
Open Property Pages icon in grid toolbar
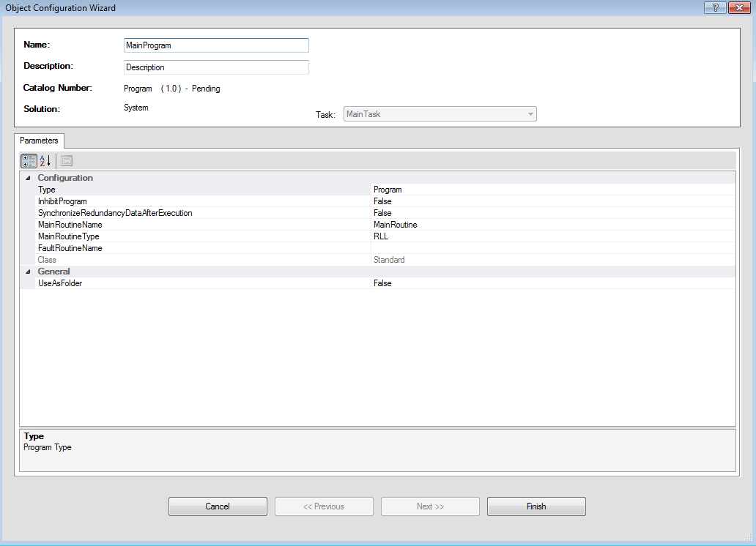coord(67,161)
